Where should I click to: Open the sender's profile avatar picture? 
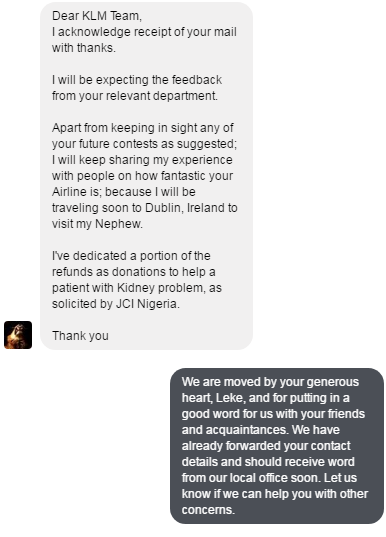click(18, 335)
